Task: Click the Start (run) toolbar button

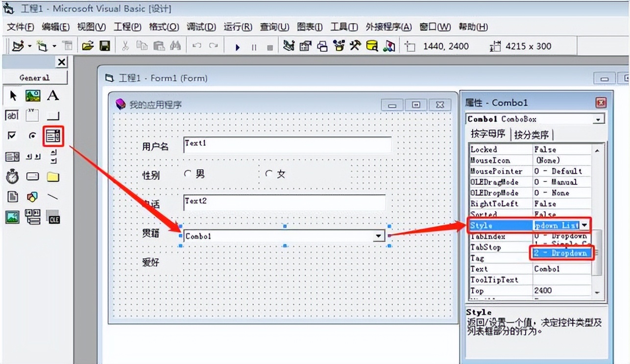Action: [238, 47]
